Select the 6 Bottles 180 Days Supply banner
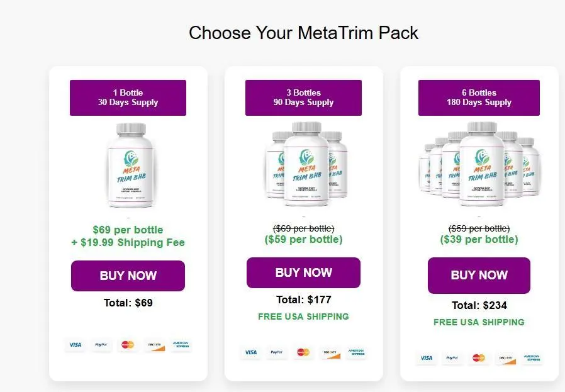 point(479,98)
